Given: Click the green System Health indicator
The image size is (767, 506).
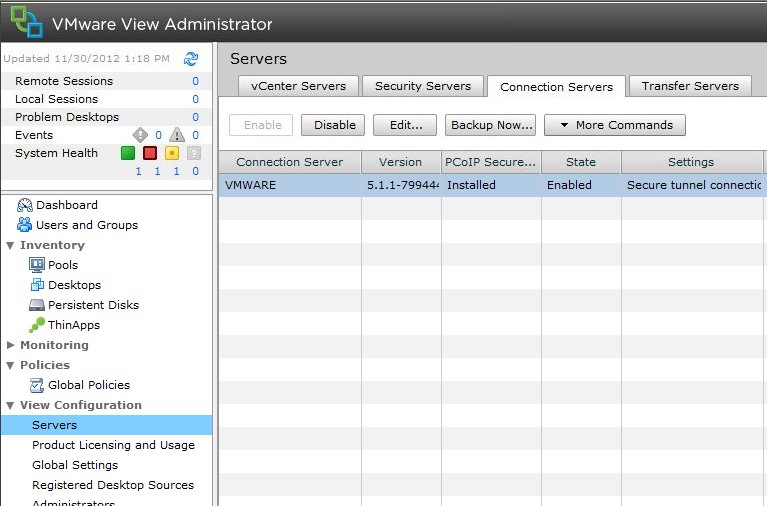Looking at the screenshot, I should pyautogui.click(x=128, y=153).
